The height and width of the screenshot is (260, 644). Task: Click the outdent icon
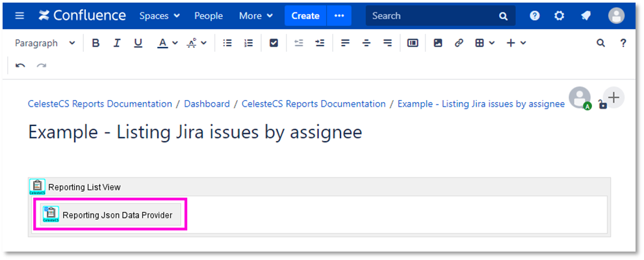(x=298, y=43)
